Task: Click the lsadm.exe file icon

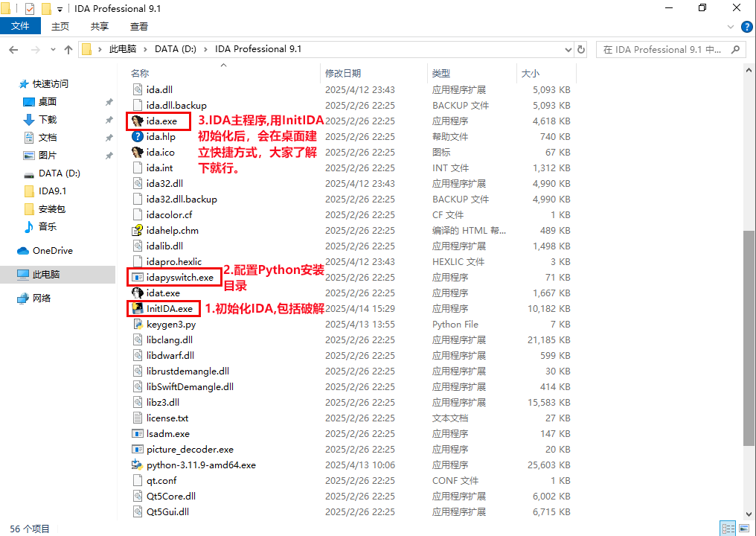Action: point(138,433)
